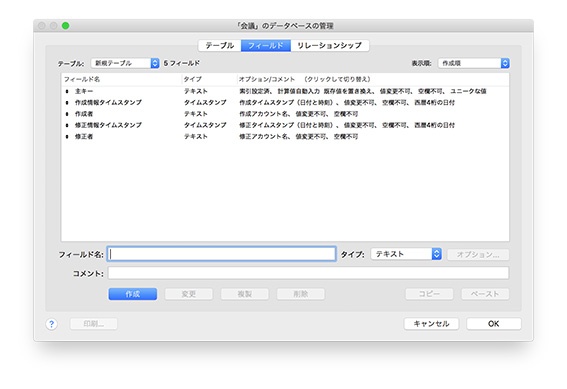Click the 印刷... button

pos(94,324)
